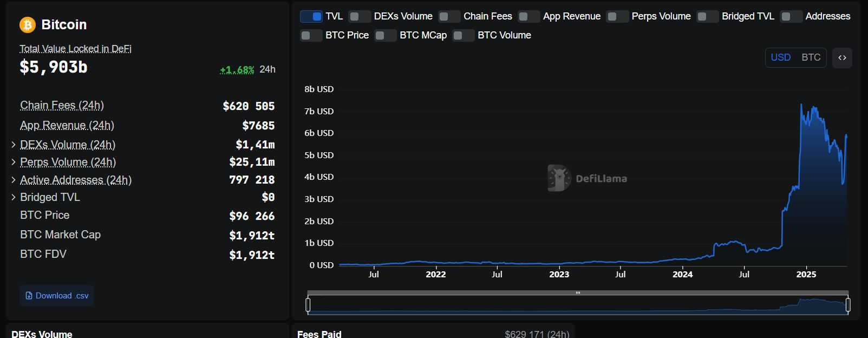868x338 pixels.
Task: Turn on the App Revenue toggle
Action: tap(529, 16)
